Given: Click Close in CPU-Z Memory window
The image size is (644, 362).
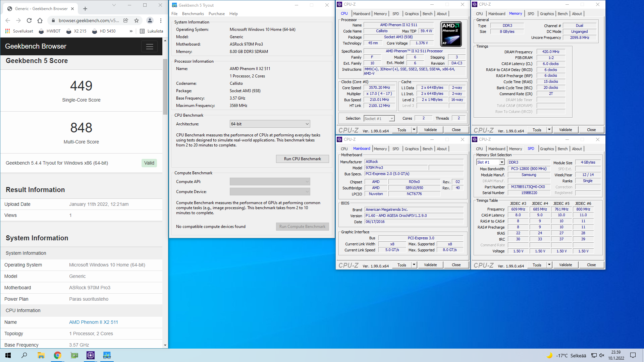Looking at the screenshot, I should [591, 130].
